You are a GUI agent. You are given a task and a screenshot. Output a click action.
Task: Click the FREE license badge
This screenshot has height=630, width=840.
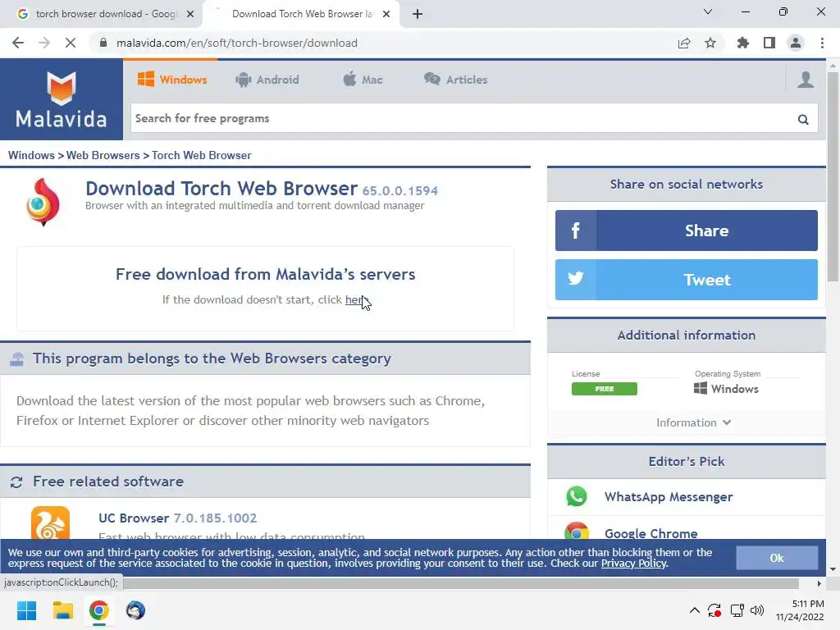click(605, 388)
